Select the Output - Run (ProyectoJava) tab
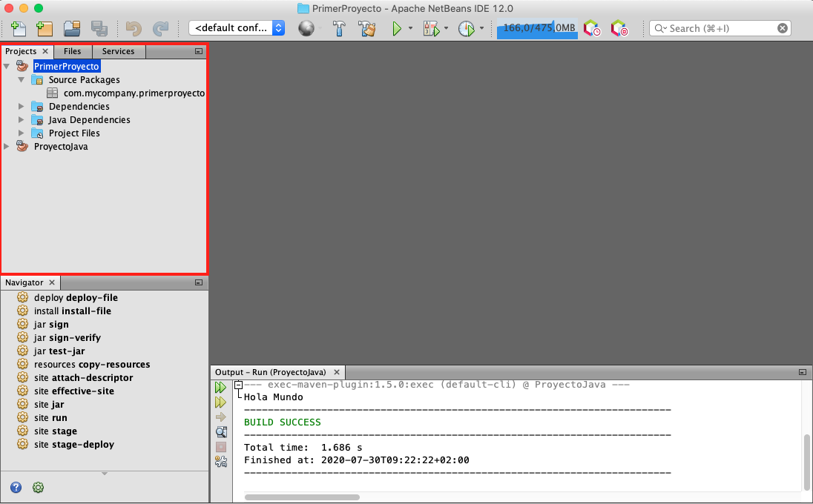813x504 pixels. pos(271,372)
